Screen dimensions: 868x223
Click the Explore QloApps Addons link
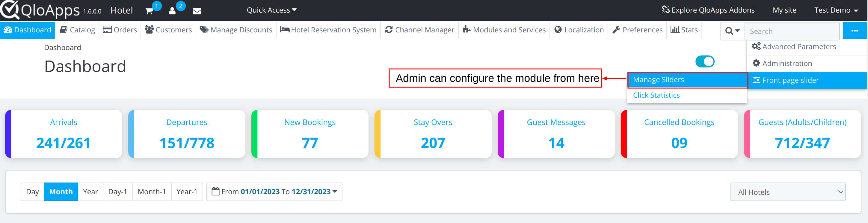(x=708, y=10)
